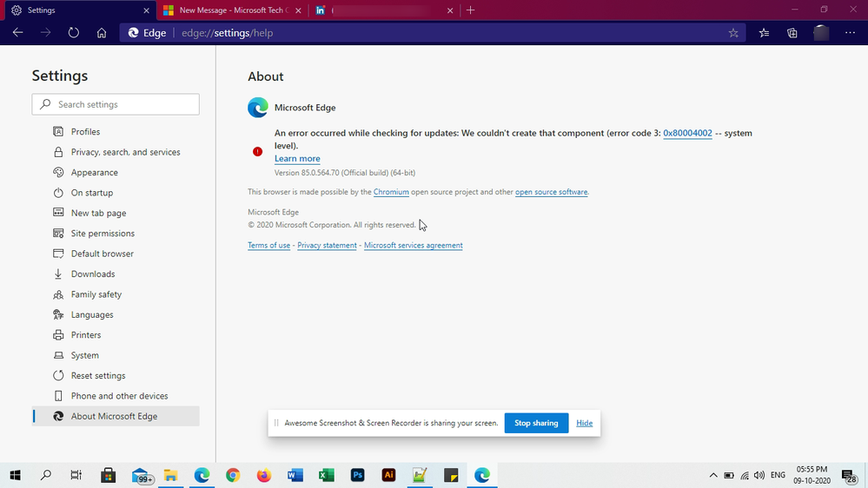The width and height of the screenshot is (868, 488).
Task: Open the Microsoft services agreement link
Action: [x=413, y=245]
